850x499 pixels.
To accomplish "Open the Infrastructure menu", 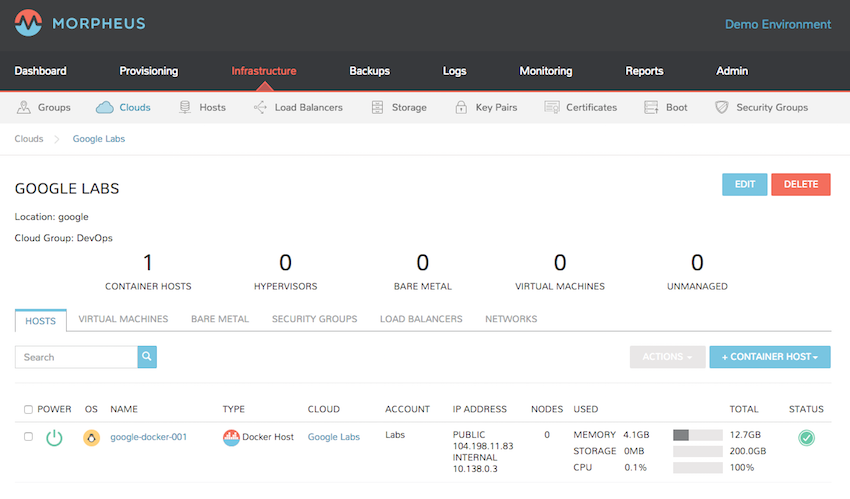I will coord(264,71).
